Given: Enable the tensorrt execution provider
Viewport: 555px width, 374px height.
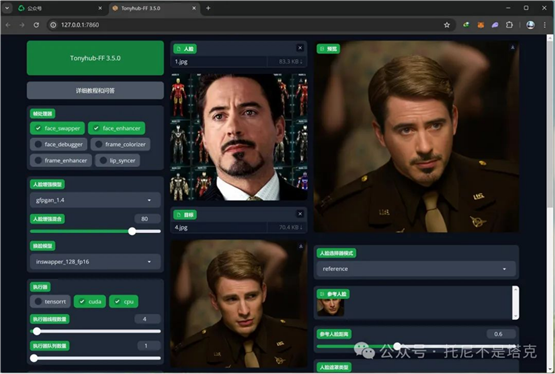Looking at the screenshot, I should 50,301.
